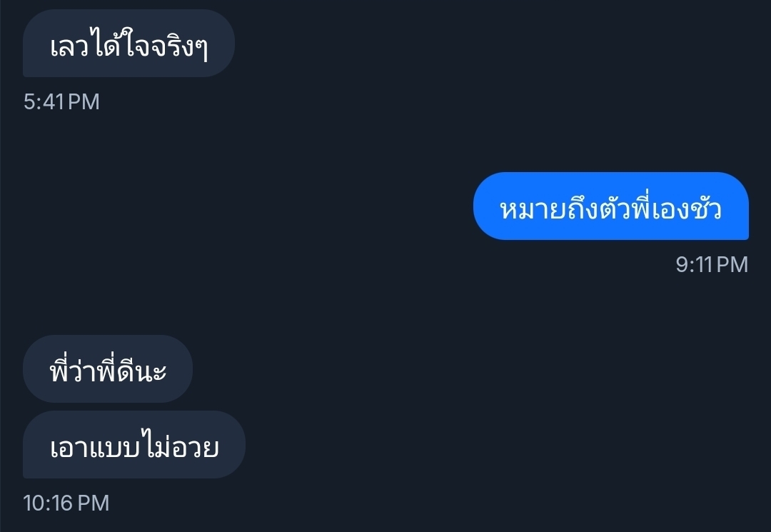Click the word "เอาแบบ" in the bottom bubble
Viewport: 771px width, 532px height.
click(96, 448)
